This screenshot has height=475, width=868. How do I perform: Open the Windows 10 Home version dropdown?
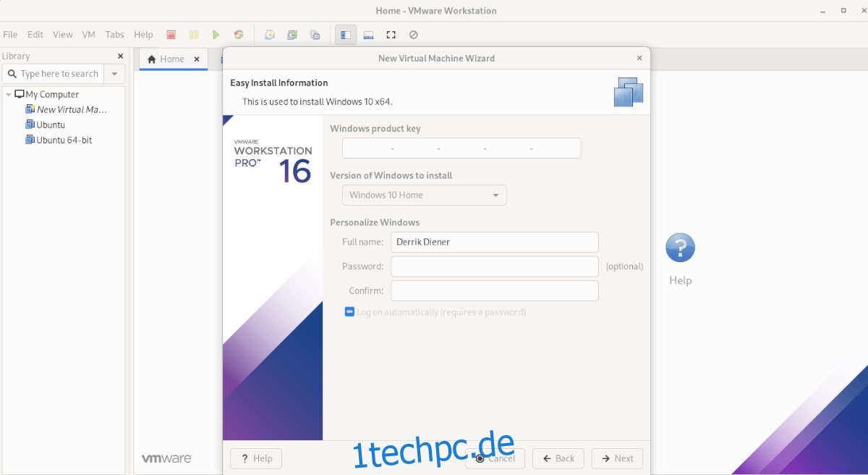point(425,195)
